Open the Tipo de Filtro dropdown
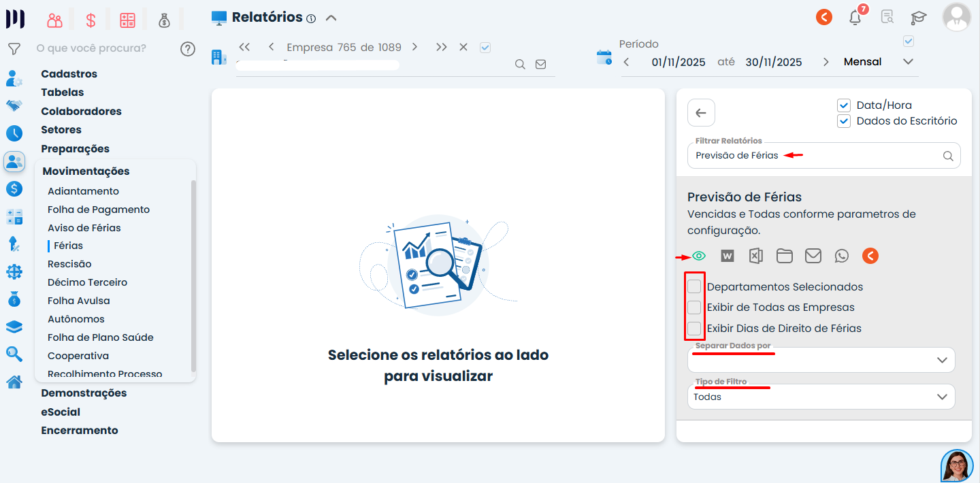Image resolution: width=980 pixels, height=483 pixels. click(821, 397)
